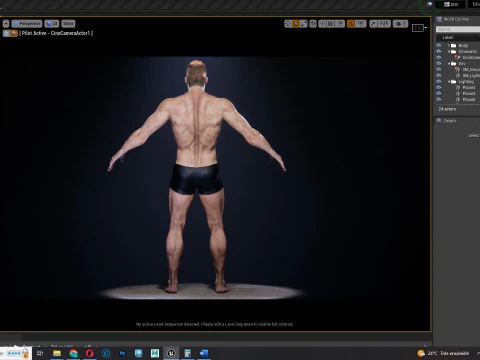Open Calculator from the taskbar
The height and width of the screenshot is (360, 480).
188,353
